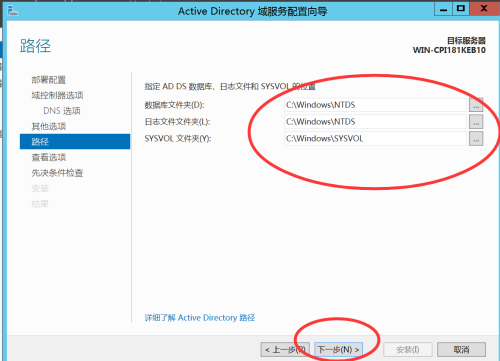Go back with the 上一步(P) button
This screenshot has height=361, width=500.
[x=285, y=350]
